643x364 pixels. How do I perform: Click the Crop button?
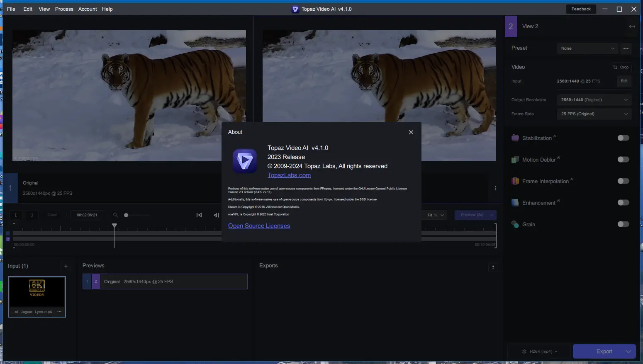click(621, 67)
